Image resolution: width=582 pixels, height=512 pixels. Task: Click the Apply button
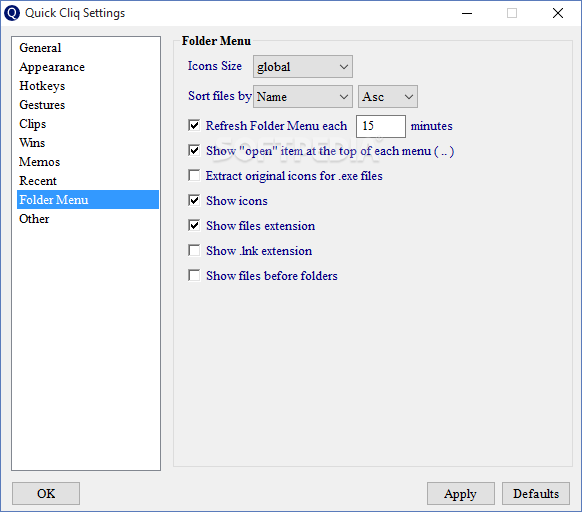click(461, 493)
